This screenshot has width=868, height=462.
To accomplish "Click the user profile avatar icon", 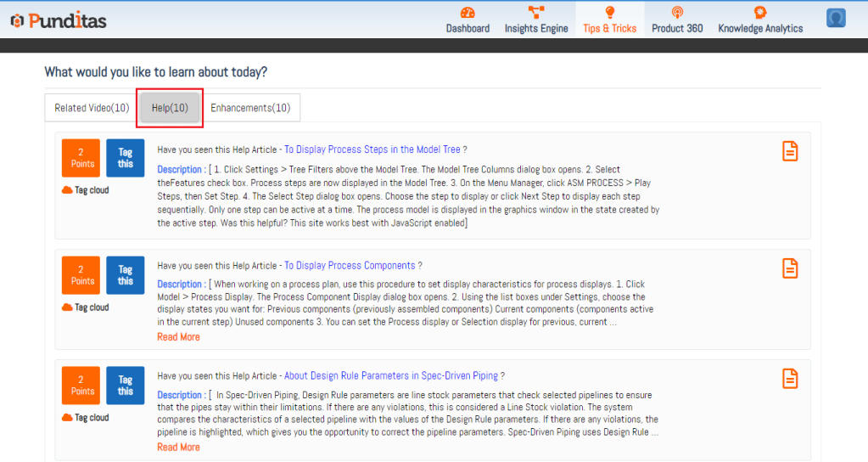I will [x=836, y=19].
